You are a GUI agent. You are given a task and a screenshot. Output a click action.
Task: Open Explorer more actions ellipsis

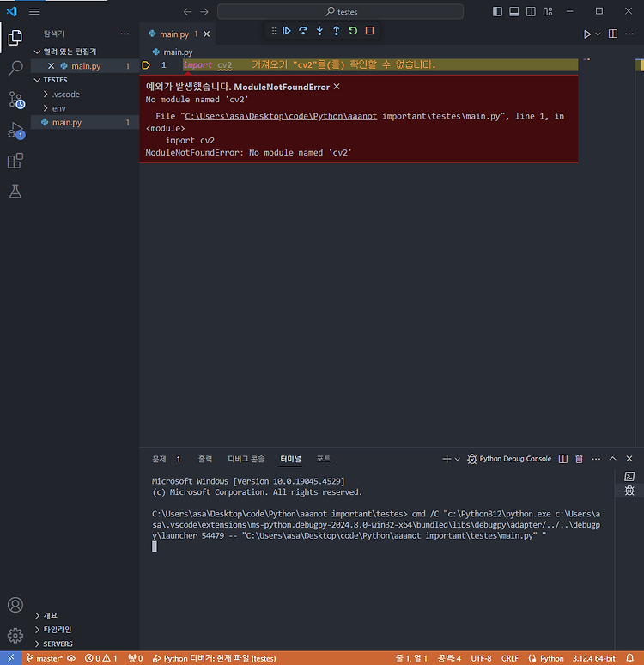[125, 34]
